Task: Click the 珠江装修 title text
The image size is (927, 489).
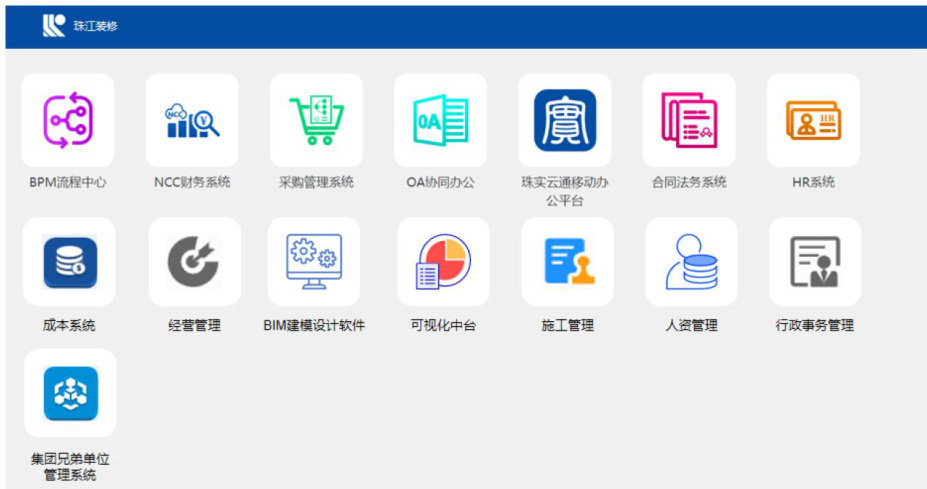Action: click(x=96, y=26)
